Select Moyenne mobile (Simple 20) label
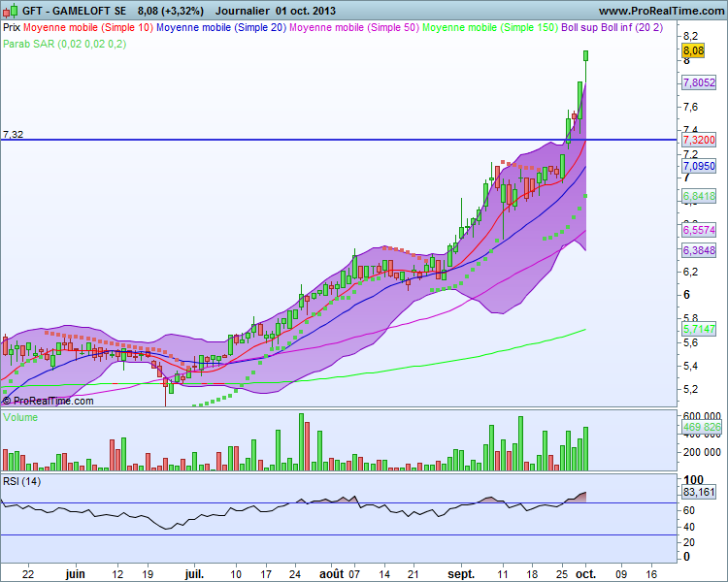The image size is (728, 582). [221, 27]
